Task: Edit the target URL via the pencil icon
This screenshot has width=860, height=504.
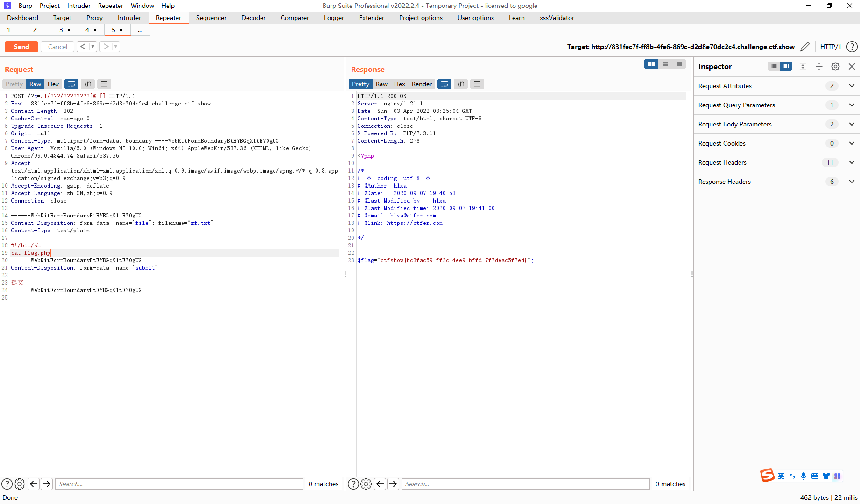Action: pos(805,47)
